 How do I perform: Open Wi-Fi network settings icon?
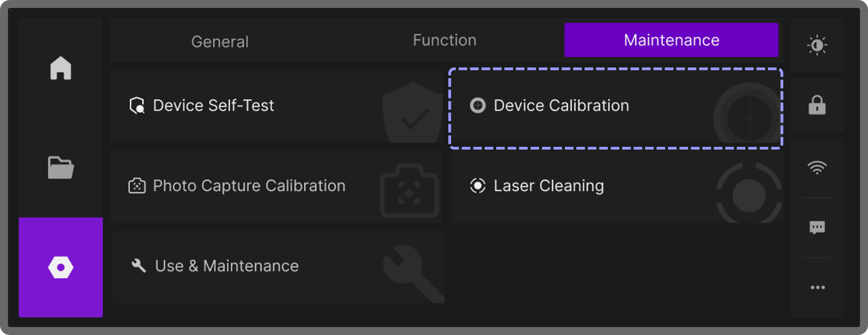tap(817, 167)
